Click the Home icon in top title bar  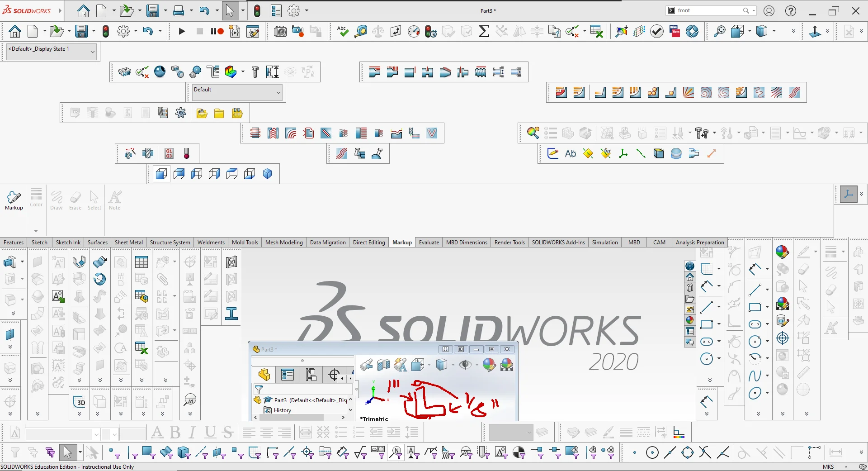click(x=83, y=11)
